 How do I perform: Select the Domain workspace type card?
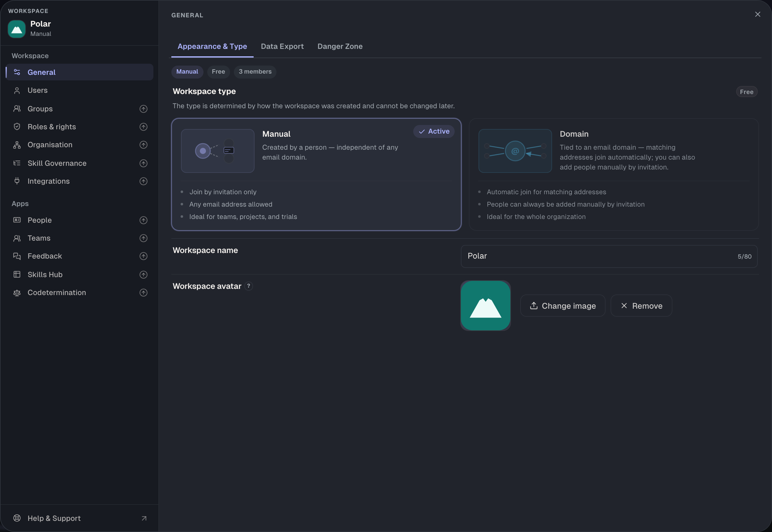[614, 174]
